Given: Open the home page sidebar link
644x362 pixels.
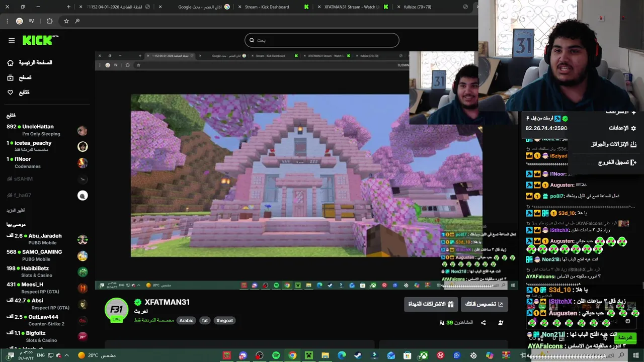Looking at the screenshot, I should (x=30, y=63).
